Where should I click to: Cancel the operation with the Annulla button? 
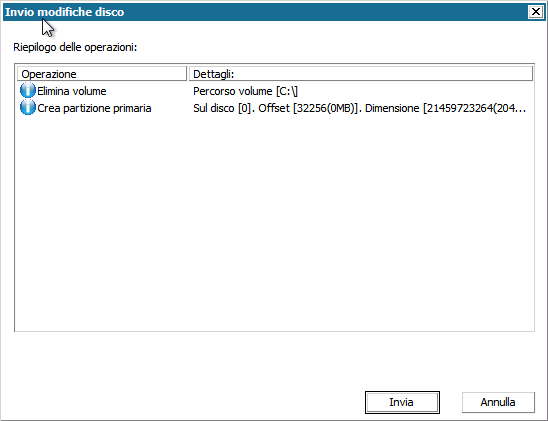tap(498, 402)
